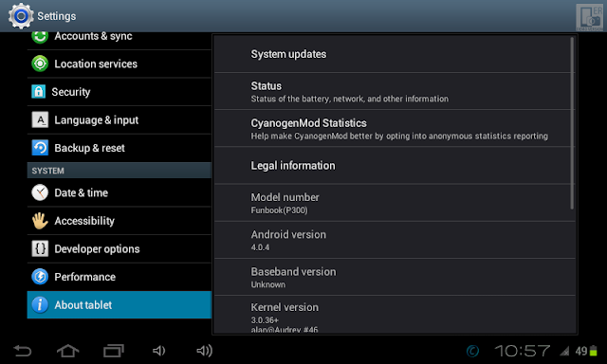607x364 pixels.
Task: Tap Android version 4.0.4 row
Action: [x=395, y=240]
